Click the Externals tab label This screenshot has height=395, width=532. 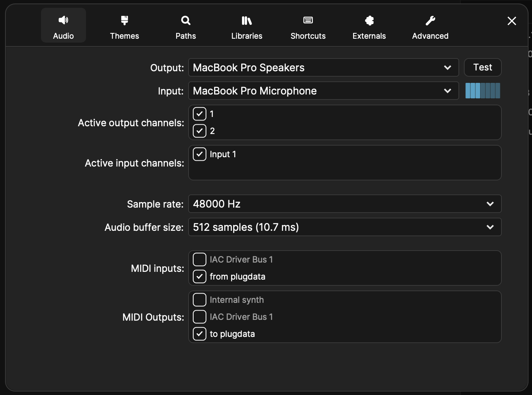(x=369, y=36)
